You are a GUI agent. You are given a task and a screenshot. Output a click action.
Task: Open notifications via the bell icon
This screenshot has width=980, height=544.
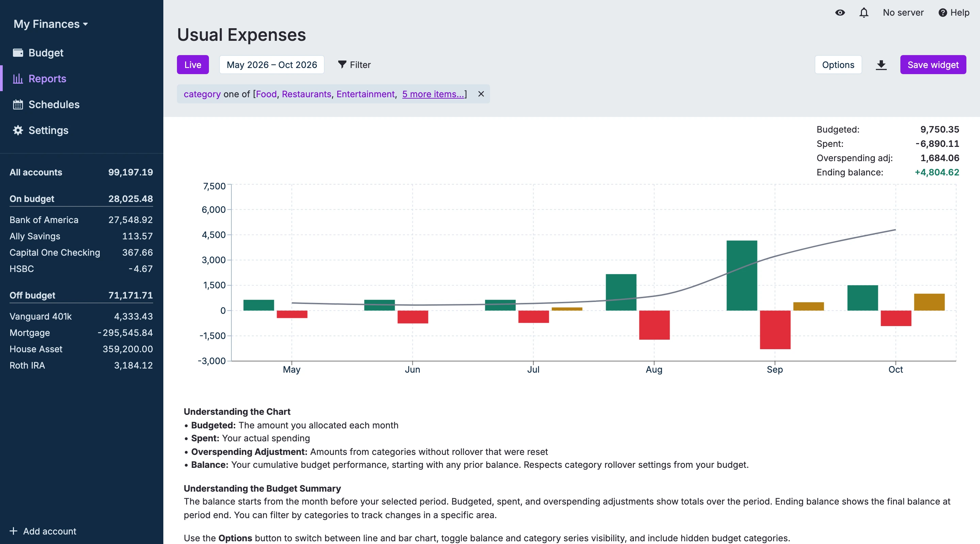click(864, 13)
